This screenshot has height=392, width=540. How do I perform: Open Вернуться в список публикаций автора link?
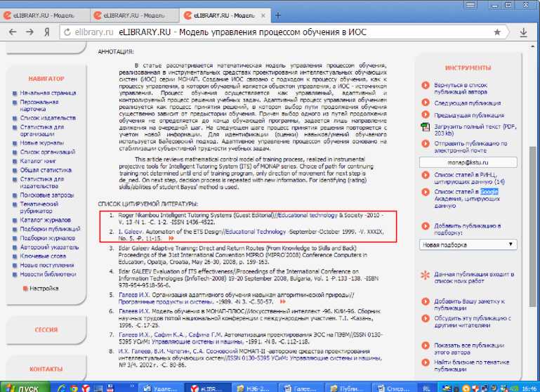coord(461,89)
